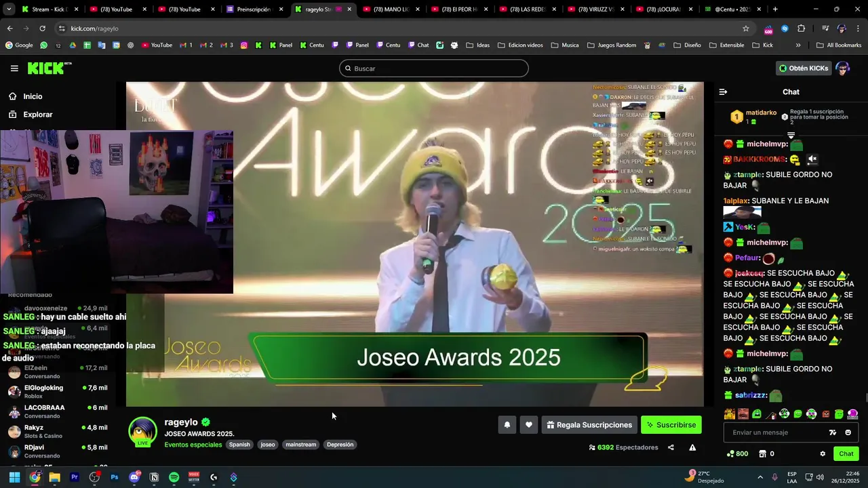
Task: Select the joseo tag
Action: 268,445
